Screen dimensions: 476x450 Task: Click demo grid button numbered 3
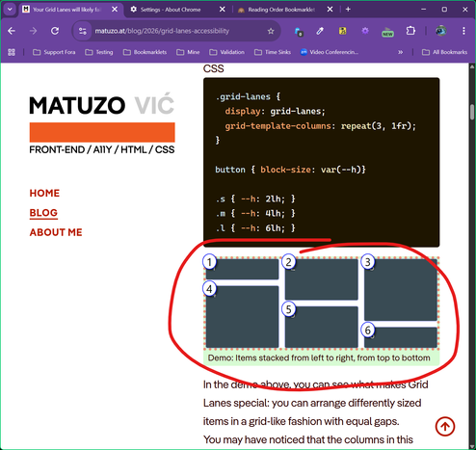(401, 290)
